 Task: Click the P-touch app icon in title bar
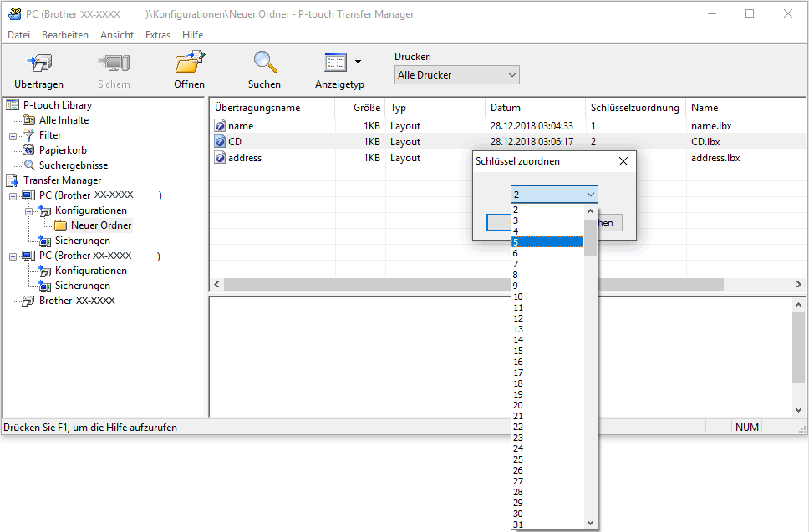15,14
